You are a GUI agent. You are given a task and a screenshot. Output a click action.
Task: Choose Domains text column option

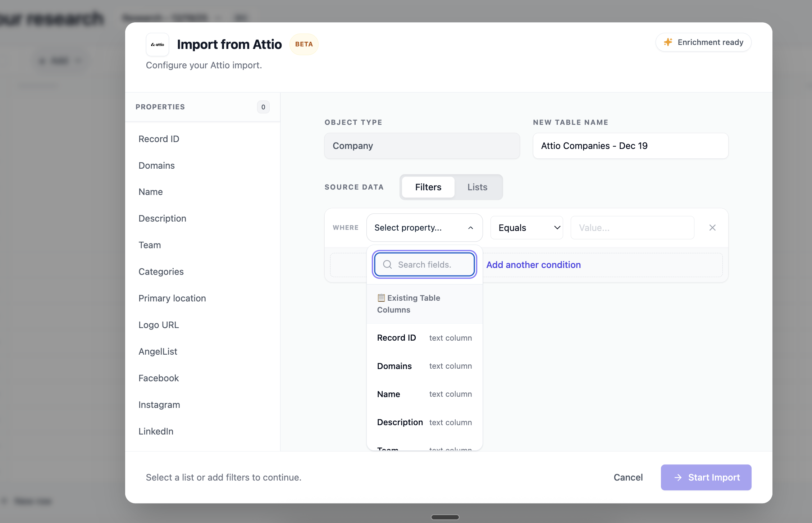(424, 366)
